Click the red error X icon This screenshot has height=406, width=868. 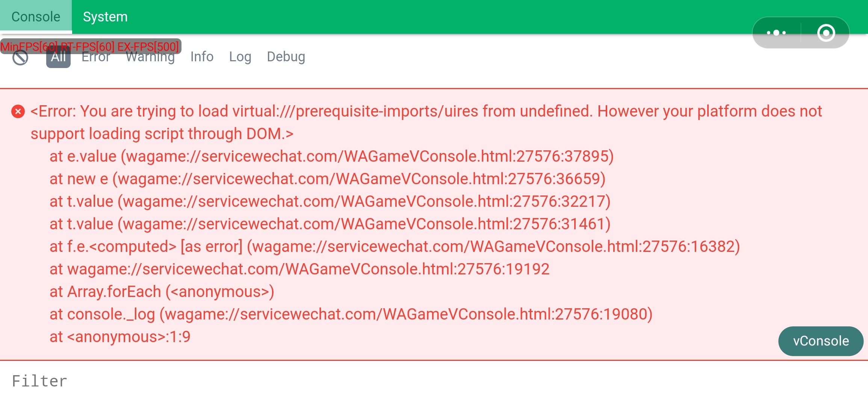(x=18, y=112)
